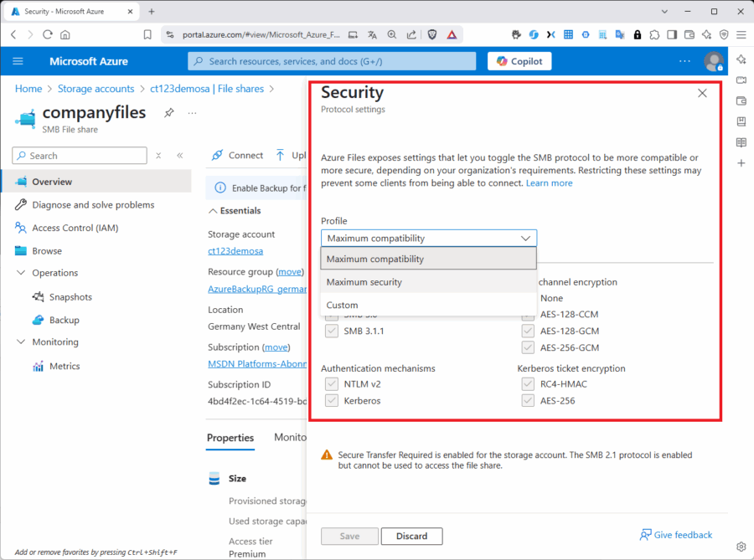This screenshot has width=754, height=560.
Task: Open the browser extensions puzzle icon
Action: [654, 34]
